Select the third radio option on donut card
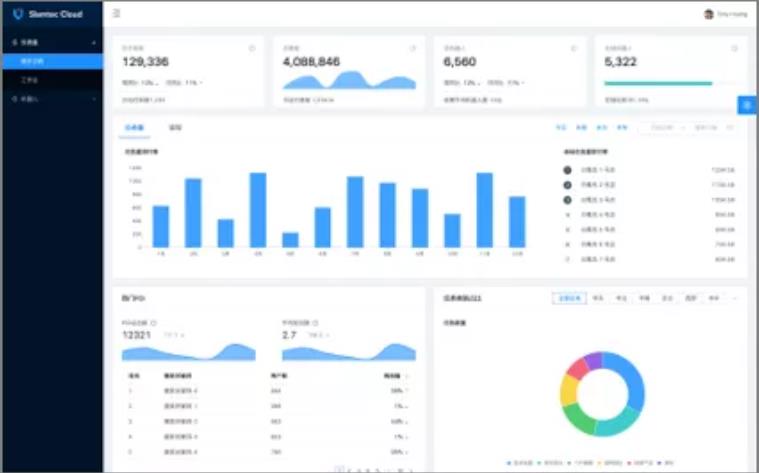The image size is (759, 473). point(622,299)
